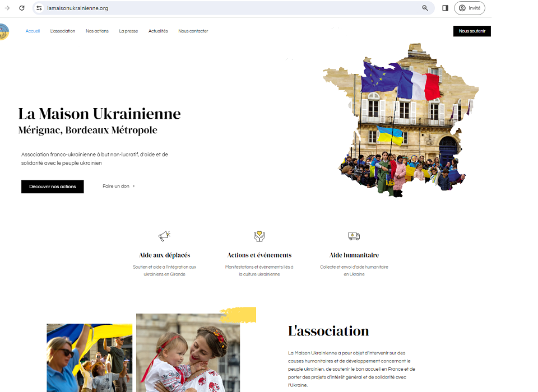Click the delivery truck icon
The width and height of the screenshot is (538, 392).
[x=354, y=236]
